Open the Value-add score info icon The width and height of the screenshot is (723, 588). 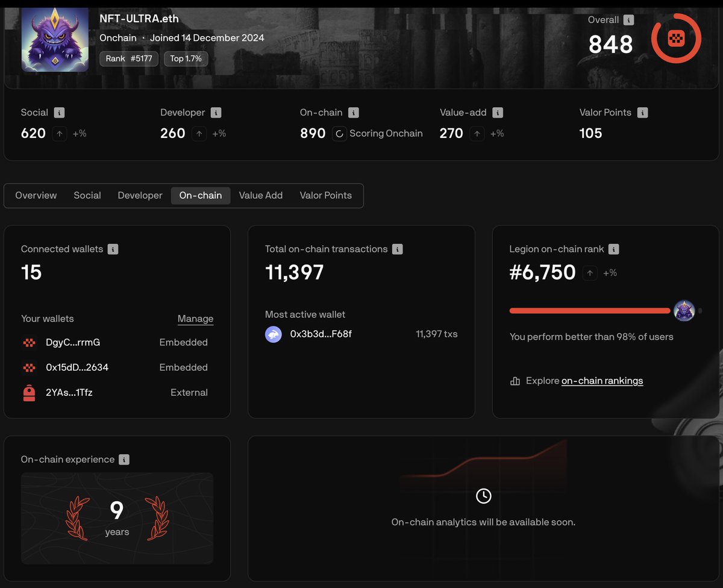tap(498, 113)
